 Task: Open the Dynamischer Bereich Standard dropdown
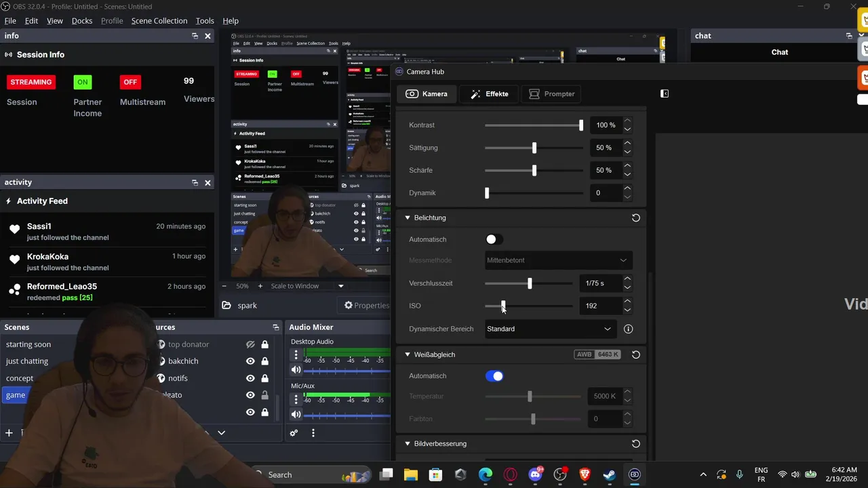(551, 329)
